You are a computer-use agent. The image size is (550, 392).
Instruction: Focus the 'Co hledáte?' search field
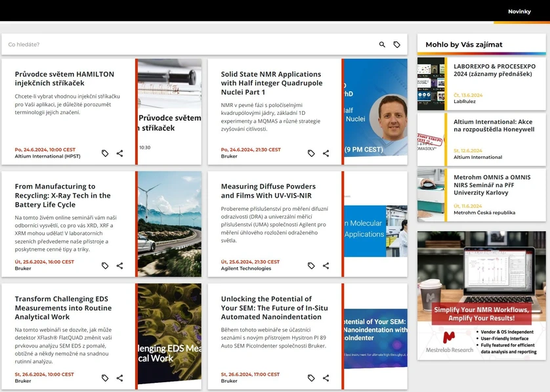point(190,45)
